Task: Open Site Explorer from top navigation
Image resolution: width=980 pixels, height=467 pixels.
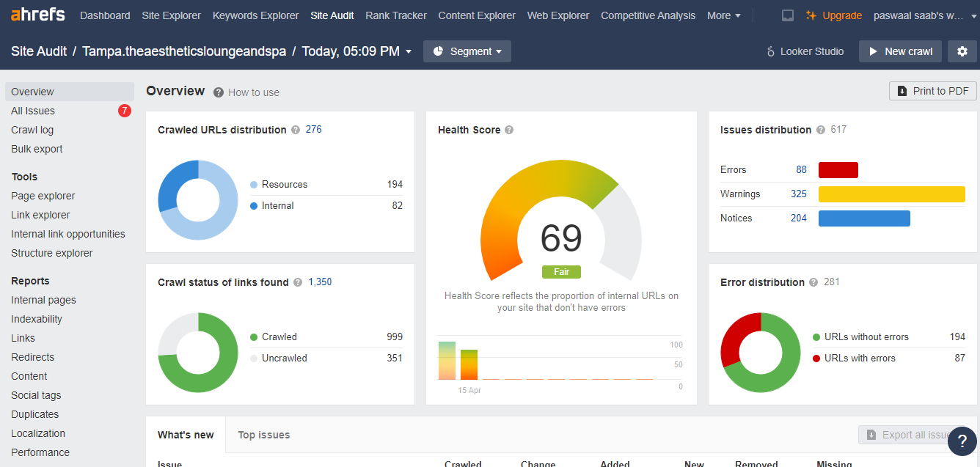Action: tap(172, 15)
